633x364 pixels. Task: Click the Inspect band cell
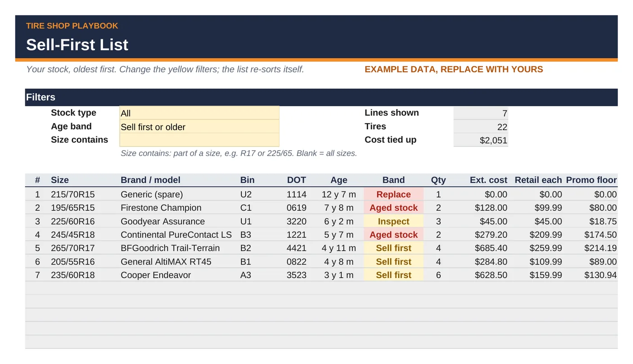coord(393,222)
